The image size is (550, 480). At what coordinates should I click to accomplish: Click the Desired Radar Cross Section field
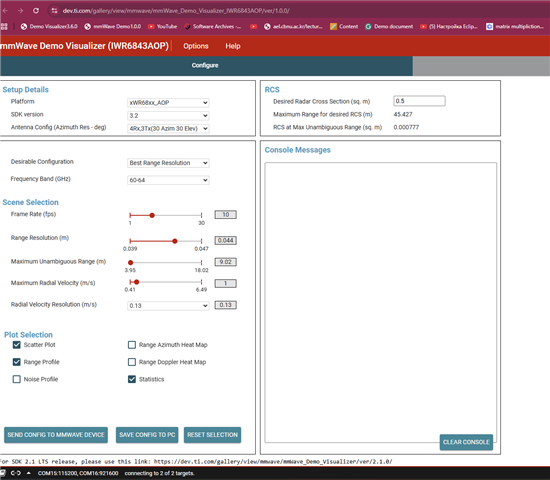tap(419, 101)
